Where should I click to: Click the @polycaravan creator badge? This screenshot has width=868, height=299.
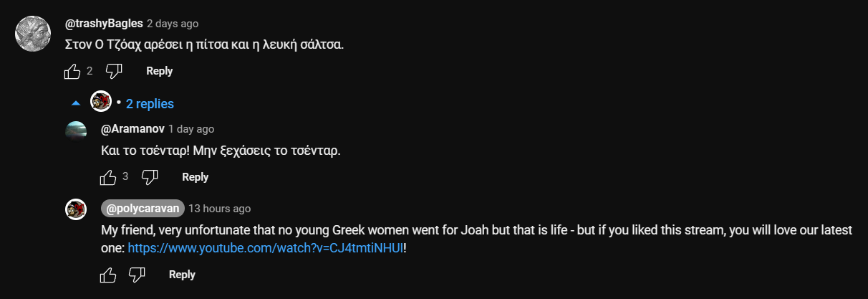pyautogui.click(x=143, y=209)
